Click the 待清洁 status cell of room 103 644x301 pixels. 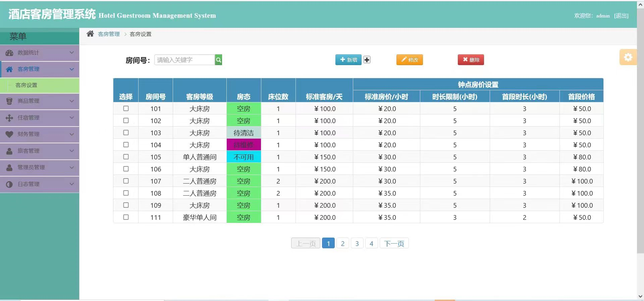coord(244,133)
